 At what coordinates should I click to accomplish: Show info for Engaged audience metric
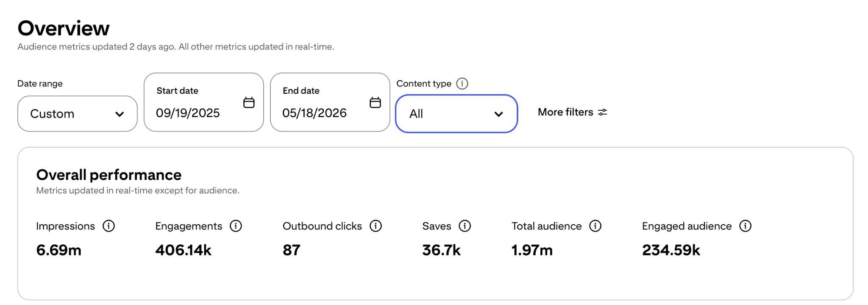(745, 226)
